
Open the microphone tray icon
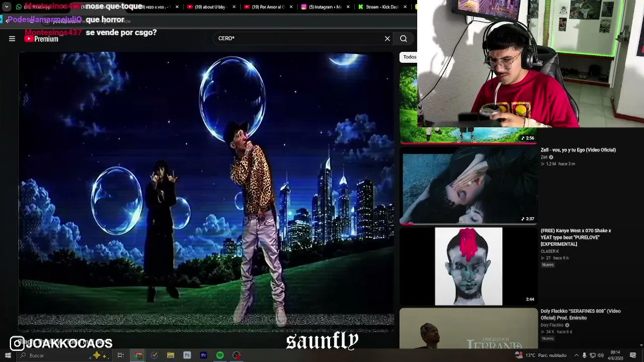click(x=584, y=355)
